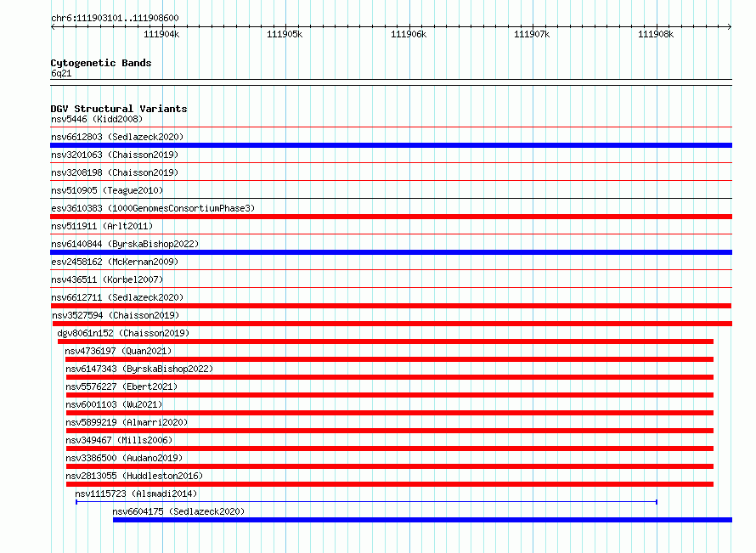Select the Cytogenetic Bands track title

pos(101,63)
